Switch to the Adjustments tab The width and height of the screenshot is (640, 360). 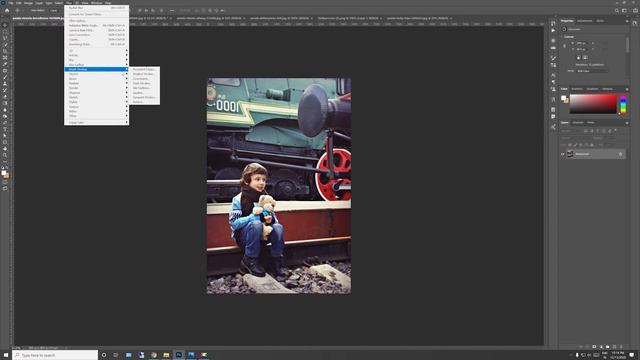584,21
